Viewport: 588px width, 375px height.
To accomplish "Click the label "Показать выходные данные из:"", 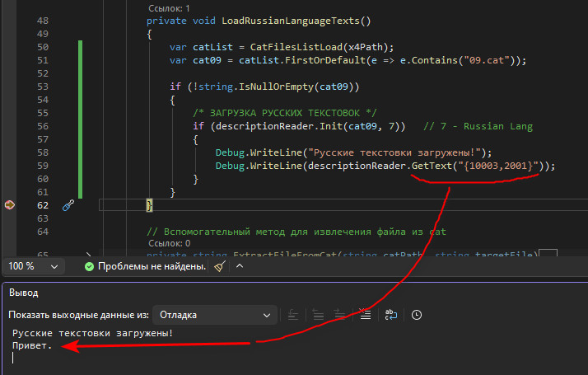I will (79, 315).
